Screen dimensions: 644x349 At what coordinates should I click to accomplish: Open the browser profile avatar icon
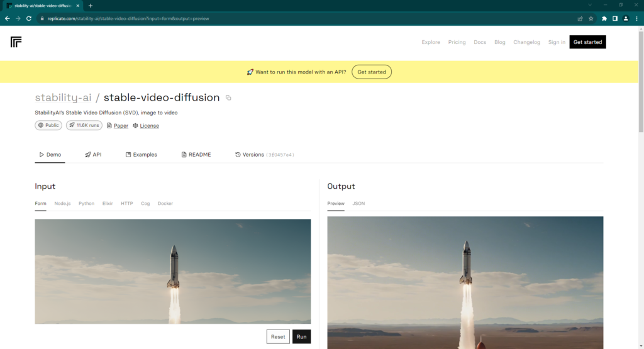626,18
